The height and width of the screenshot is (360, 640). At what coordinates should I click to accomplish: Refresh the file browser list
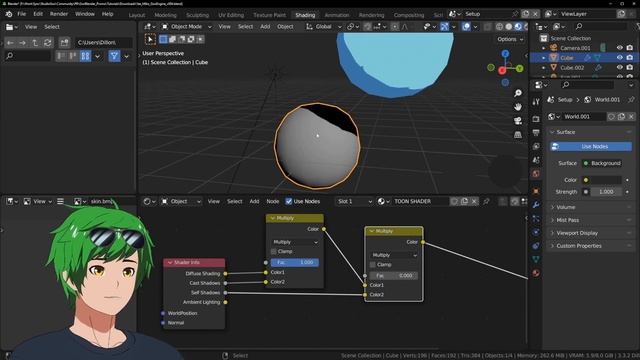tap(47, 42)
